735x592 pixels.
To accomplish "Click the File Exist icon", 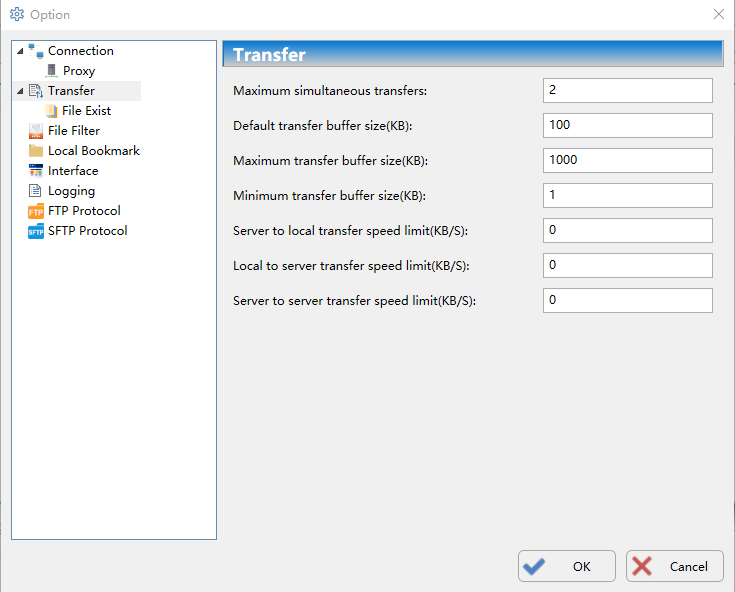I will pos(51,111).
